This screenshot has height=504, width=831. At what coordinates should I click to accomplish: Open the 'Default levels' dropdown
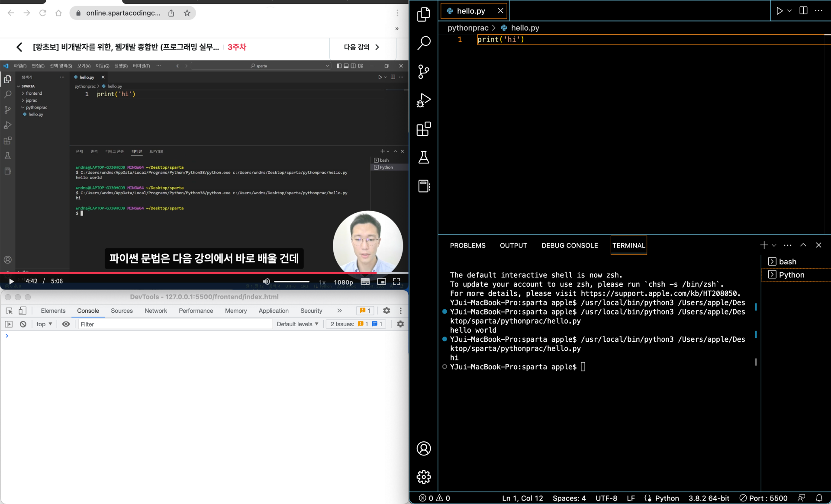(298, 324)
